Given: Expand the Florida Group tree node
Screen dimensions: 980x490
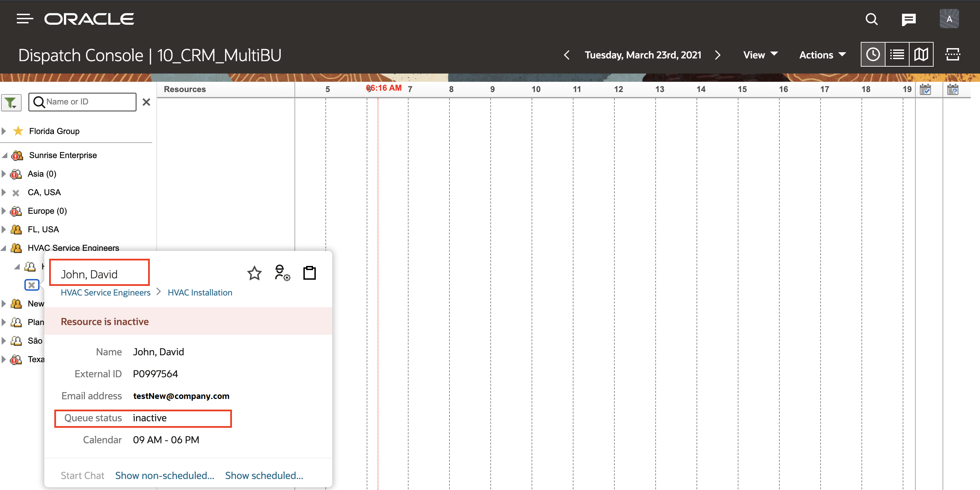Looking at the screenshot, I should click(4, 131).
